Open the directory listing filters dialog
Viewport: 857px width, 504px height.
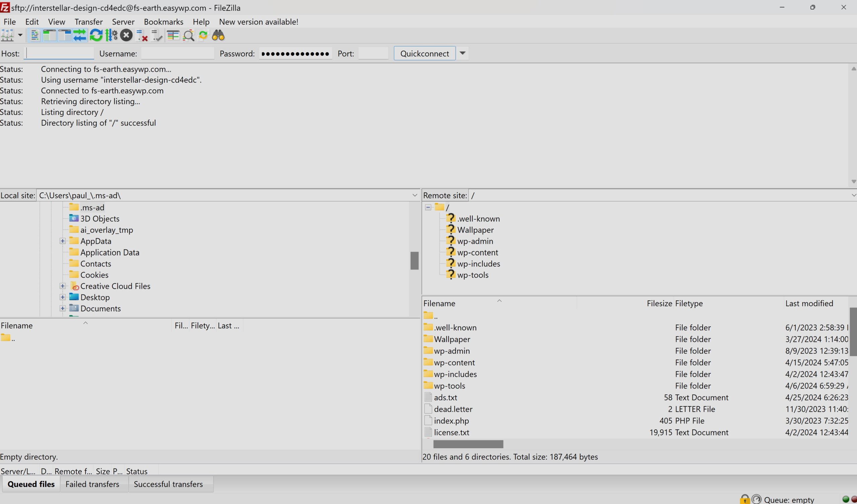173,35
